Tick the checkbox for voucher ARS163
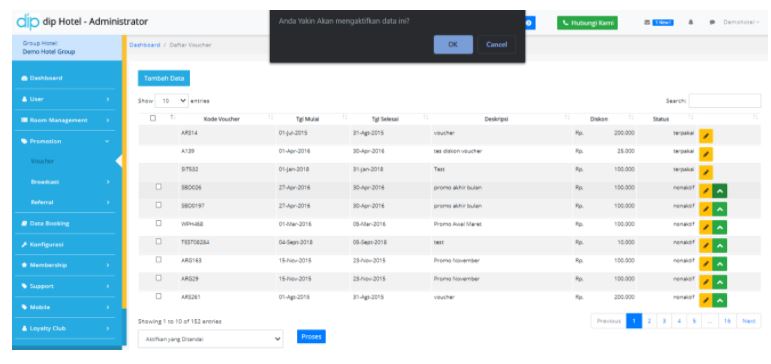771x364 pixels. coord(158,260)
